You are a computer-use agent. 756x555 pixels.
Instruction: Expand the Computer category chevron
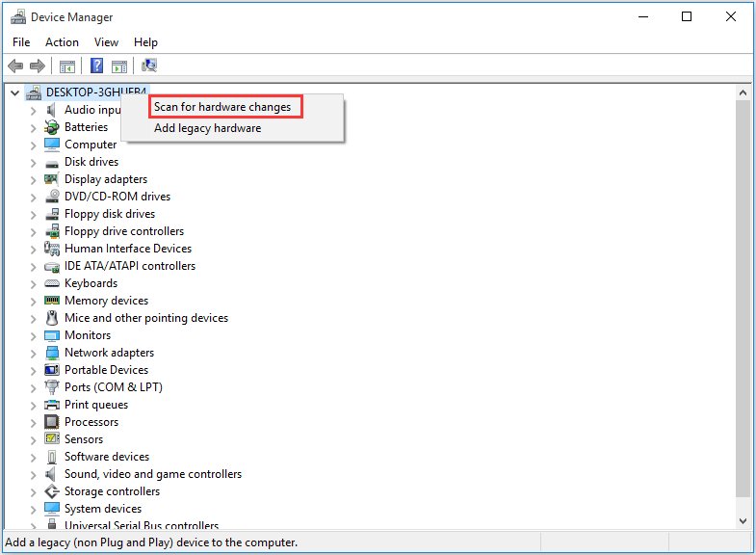[33, 145]
